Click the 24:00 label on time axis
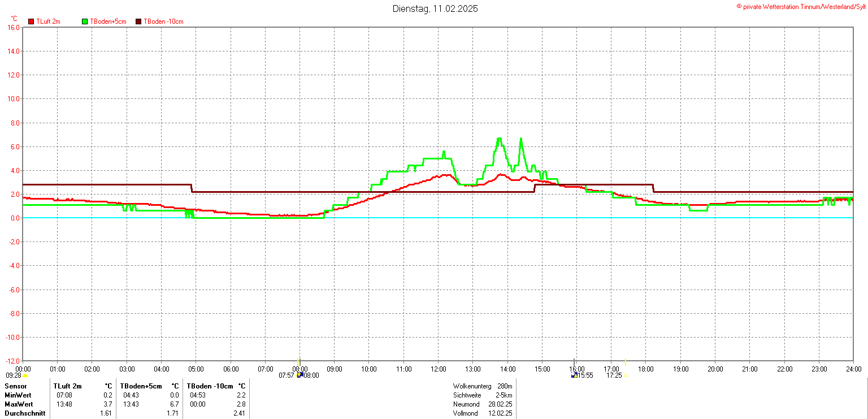This screenshot has height=419, width=868. [853, 369]
